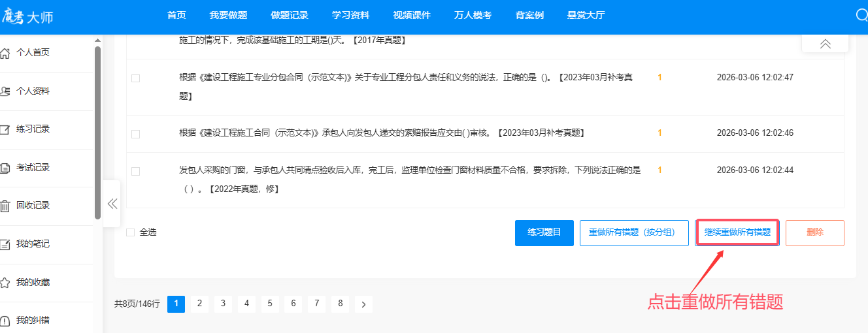Select page 1 in pagination
Image resolution: width=868 pixels, height=333 pixels.
[x=176, y=304]
